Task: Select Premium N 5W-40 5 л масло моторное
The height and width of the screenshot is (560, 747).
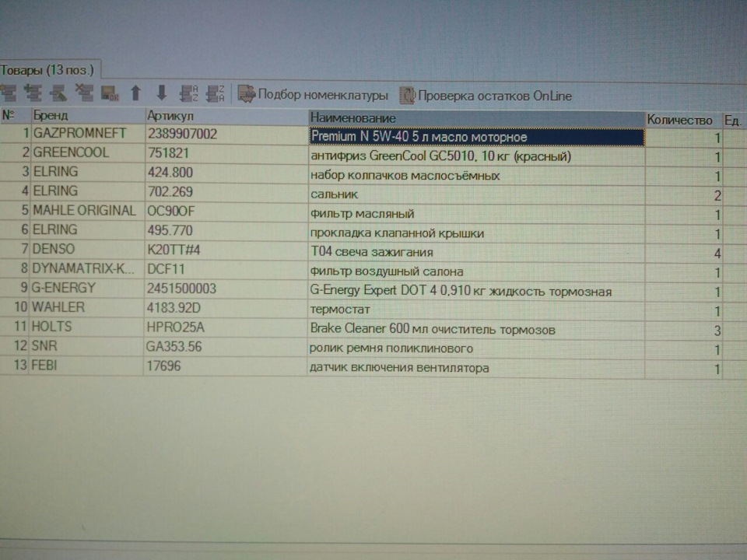Action: (476, 137)
